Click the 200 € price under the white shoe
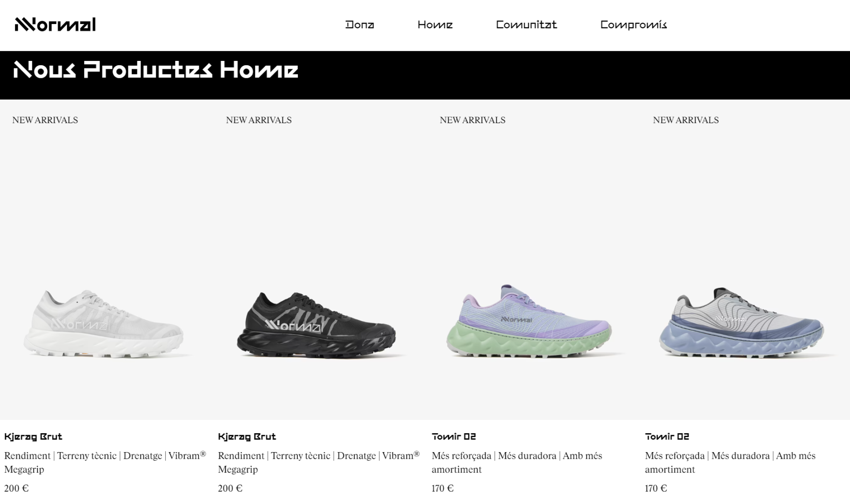This screenshot has height=504, width=850. point(17,488)
